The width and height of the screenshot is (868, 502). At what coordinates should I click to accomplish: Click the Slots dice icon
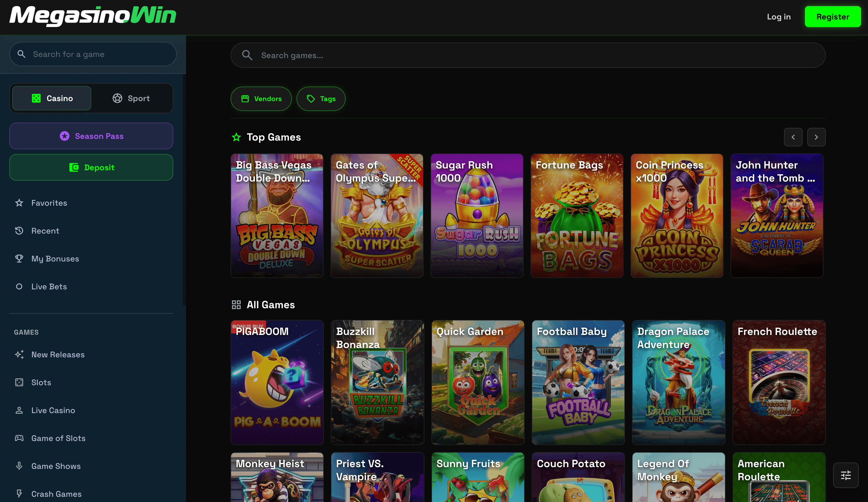pyautogui.click(x=19, y=382)
